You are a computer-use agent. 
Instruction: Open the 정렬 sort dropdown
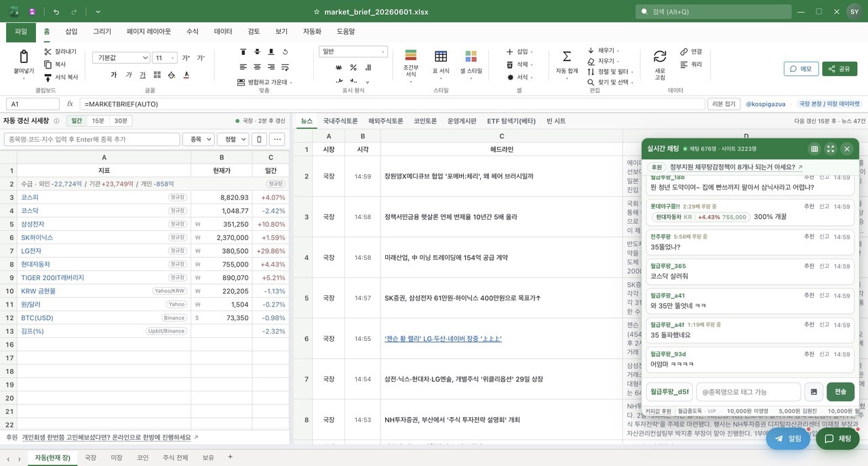coord(233,139)
